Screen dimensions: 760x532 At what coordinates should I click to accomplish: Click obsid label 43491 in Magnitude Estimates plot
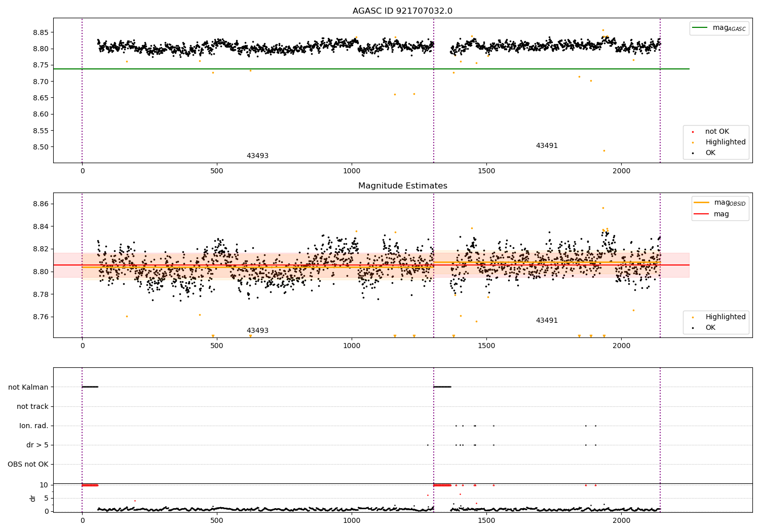click(x=547, y=321)
